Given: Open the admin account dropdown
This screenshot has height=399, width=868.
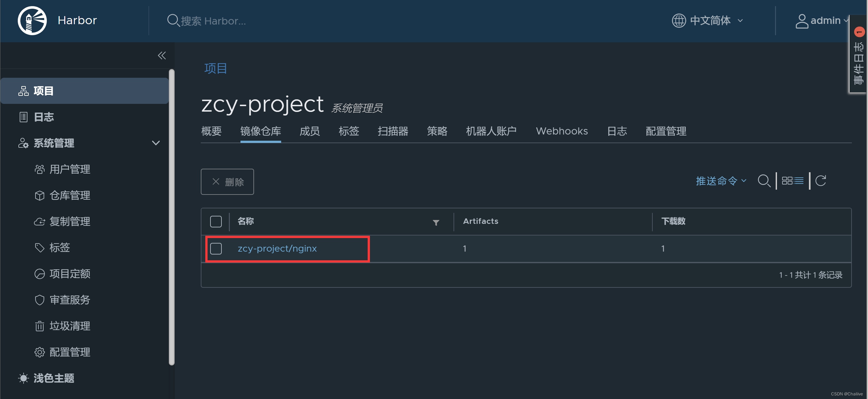Looking at the screenshot, I should click(822, 21).
